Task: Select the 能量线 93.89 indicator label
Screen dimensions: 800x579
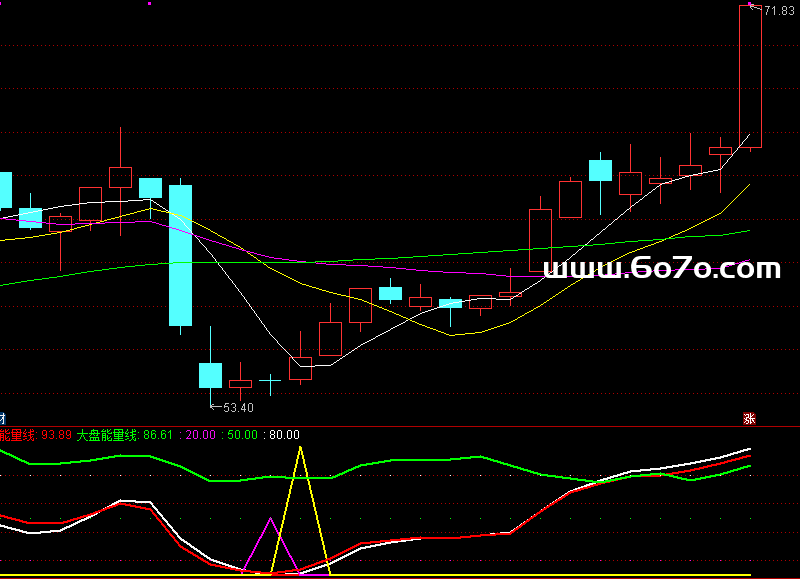Action: coord(36,435)
